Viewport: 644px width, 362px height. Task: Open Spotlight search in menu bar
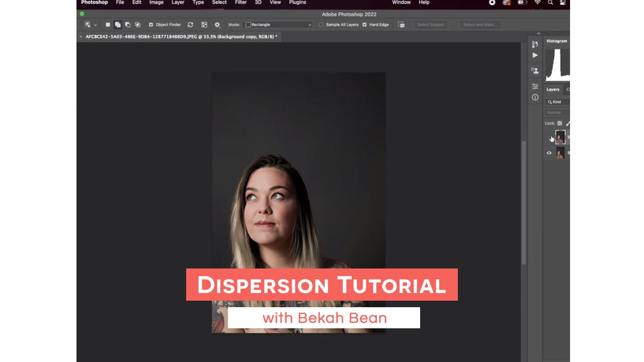(550, 3)
